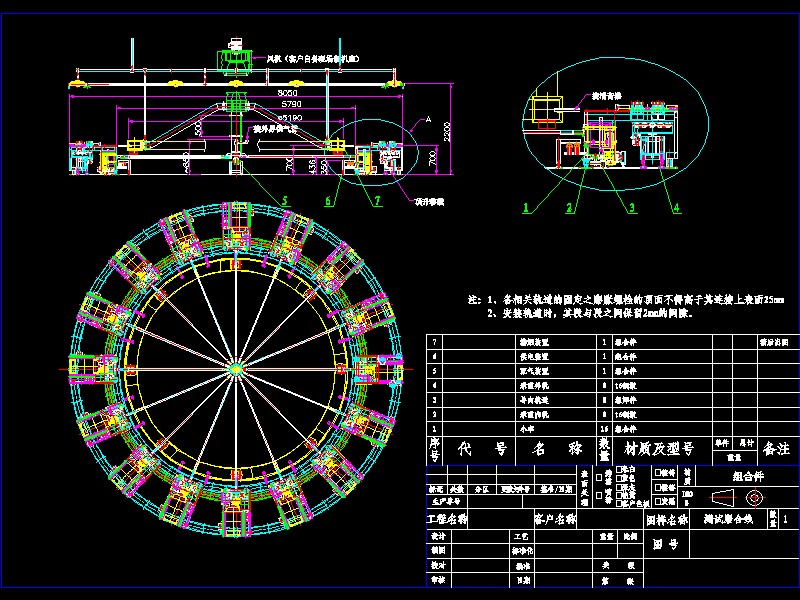Select note line 2 about 2mm gap

point(590,313)
